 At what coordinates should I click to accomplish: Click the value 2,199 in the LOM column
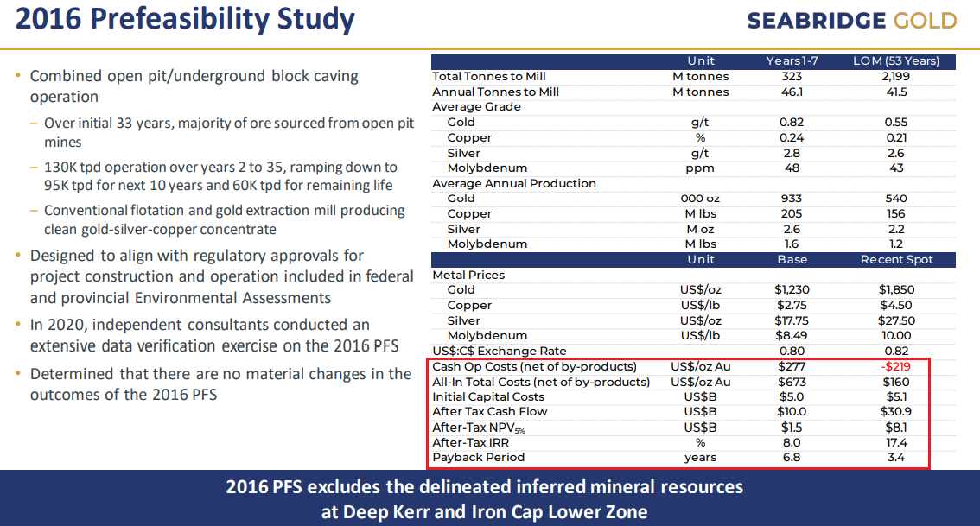coord(896,76)
